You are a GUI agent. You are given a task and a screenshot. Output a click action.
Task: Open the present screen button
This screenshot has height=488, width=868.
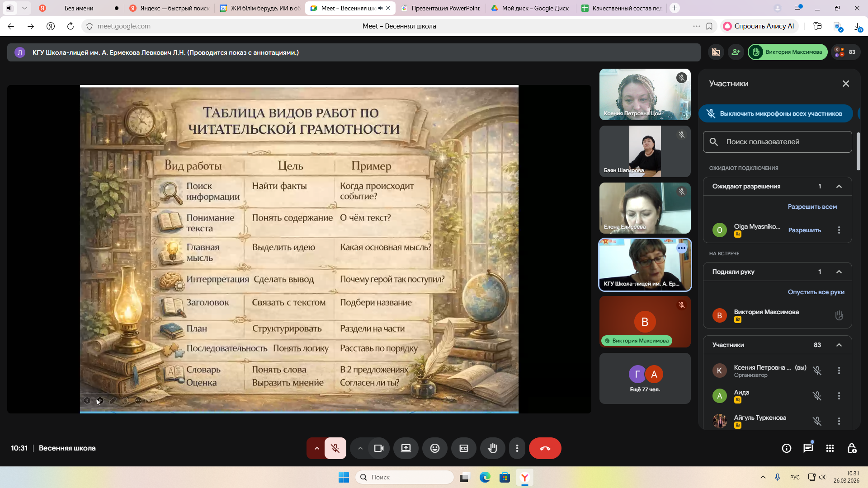click(406, 448)
